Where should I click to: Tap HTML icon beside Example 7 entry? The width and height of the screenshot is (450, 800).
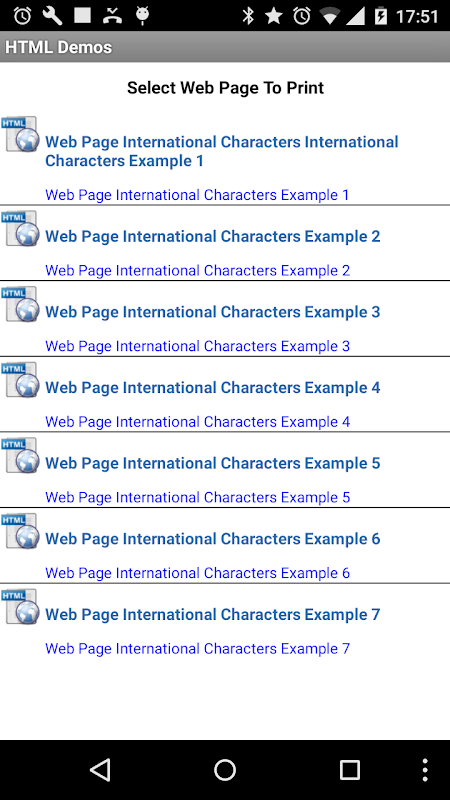[x=20, y=606]
